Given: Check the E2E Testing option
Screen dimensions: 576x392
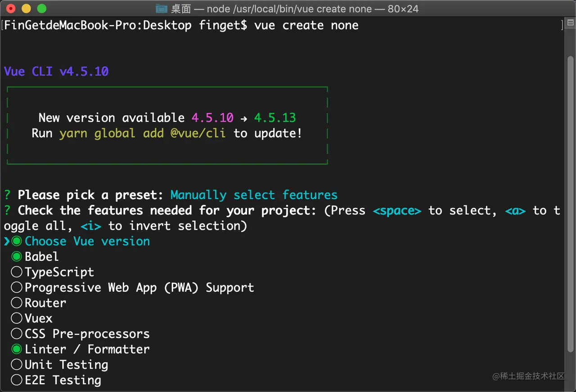Looking at the screenshot, I should (17, 380).
